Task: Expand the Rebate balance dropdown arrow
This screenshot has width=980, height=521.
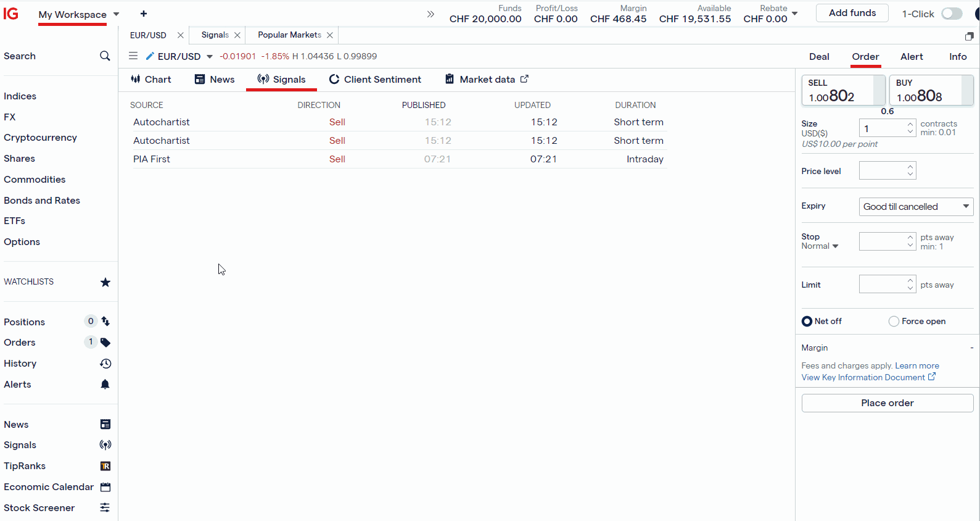Action: click(x=794, y=13)
